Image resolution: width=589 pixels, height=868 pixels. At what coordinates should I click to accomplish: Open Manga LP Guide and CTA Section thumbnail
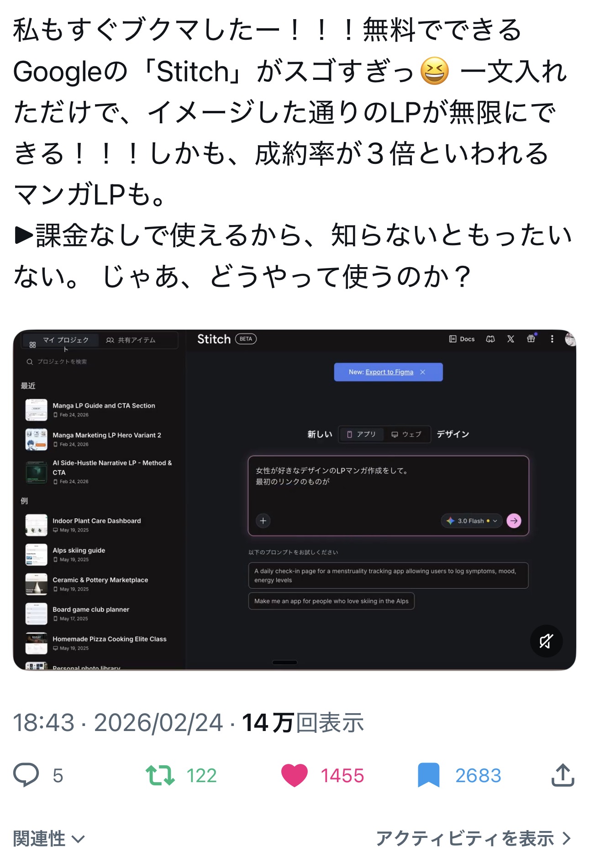tap(36, 410)
